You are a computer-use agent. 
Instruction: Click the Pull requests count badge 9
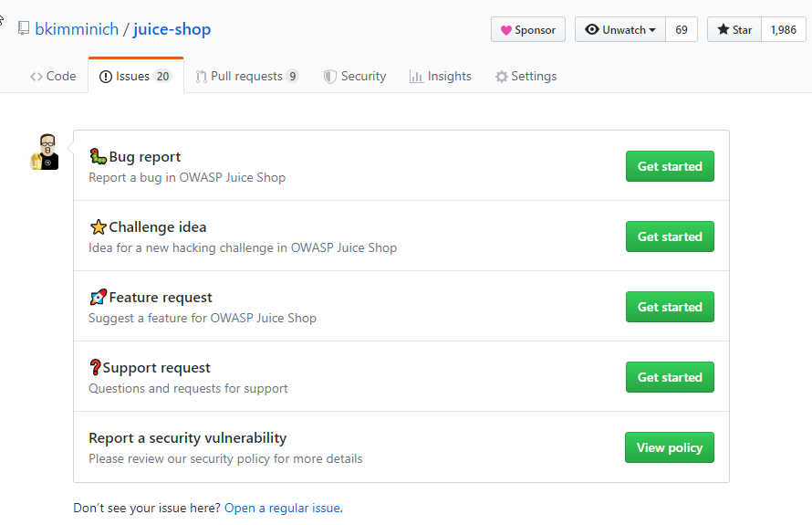click(x=293, y=76)
